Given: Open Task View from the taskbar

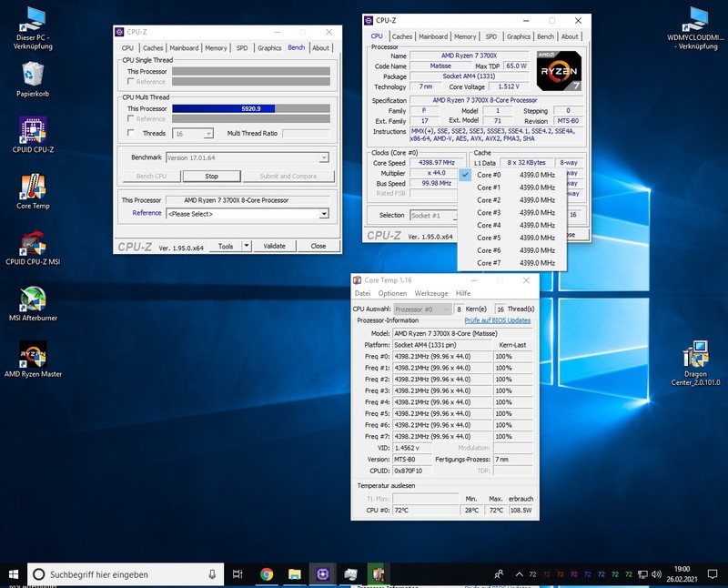Looking at the screenshot, I should [238, 574].
